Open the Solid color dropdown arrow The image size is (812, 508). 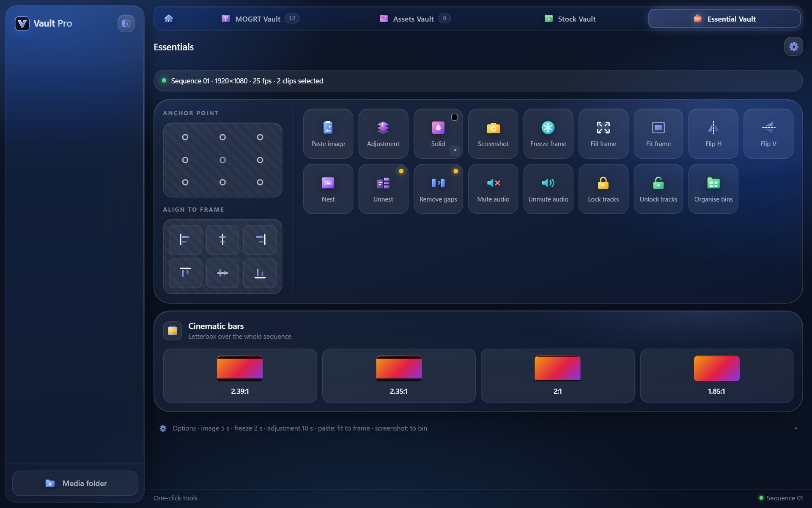455,150
